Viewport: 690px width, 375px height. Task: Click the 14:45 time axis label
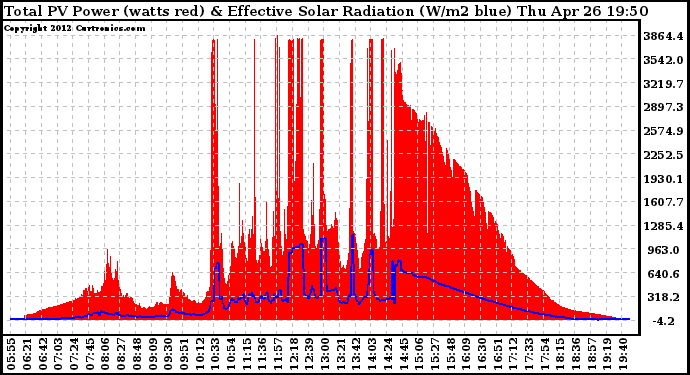click(x=403, y=354)
